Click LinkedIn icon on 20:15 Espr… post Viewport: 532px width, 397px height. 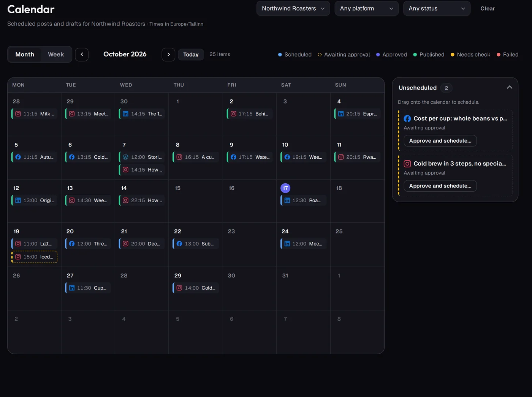(341, 114)
